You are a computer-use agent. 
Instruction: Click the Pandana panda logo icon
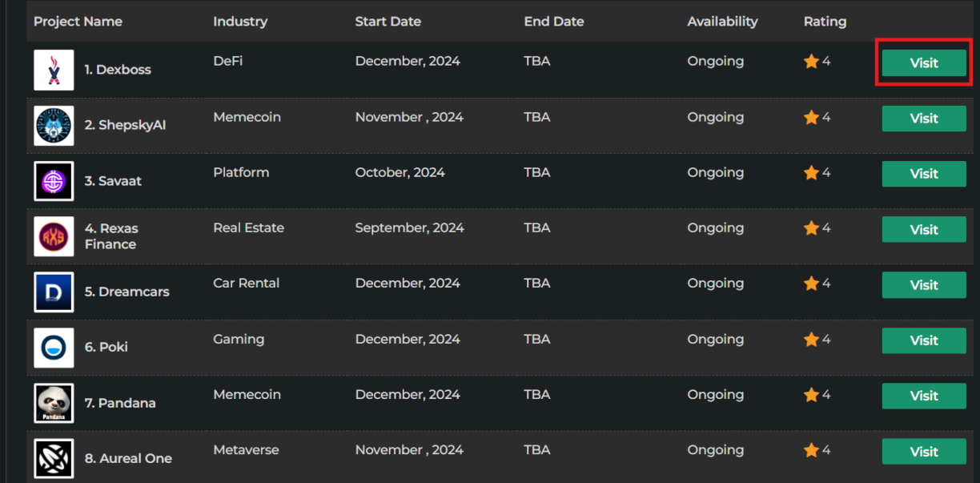[x=54, y=403]
